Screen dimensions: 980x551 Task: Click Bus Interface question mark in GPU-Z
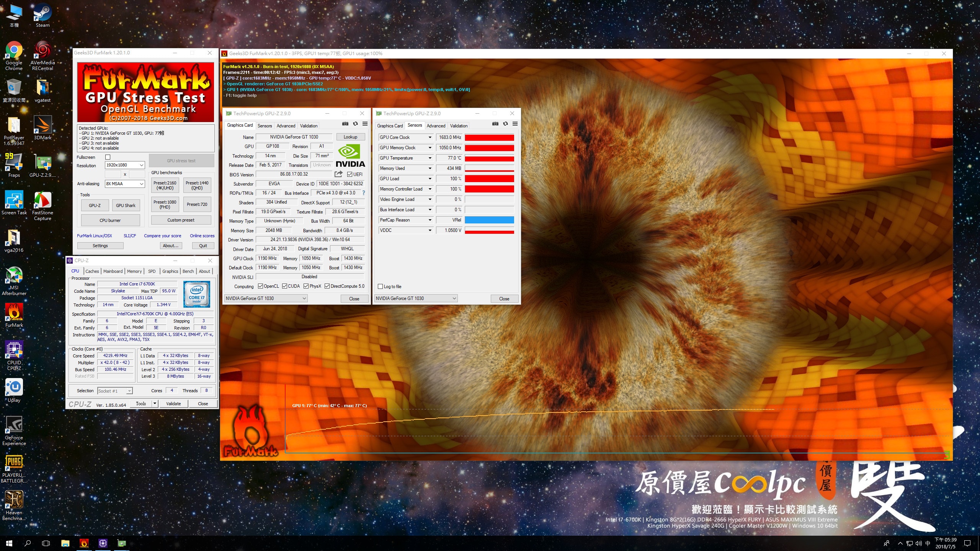point(364,193)
